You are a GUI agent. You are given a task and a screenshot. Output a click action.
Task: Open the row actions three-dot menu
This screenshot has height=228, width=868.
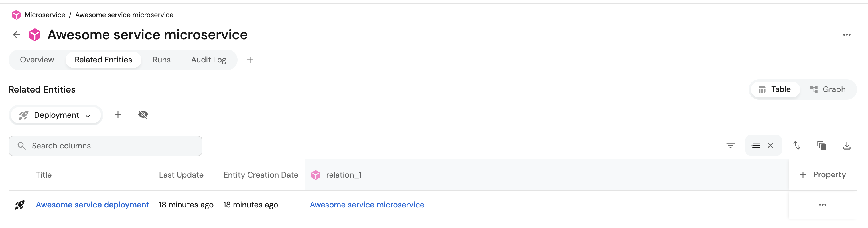tap(822, 205)
